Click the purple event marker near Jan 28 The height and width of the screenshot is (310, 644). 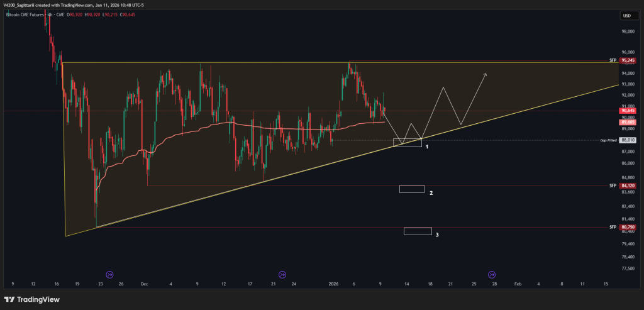(x=492, y=274)
